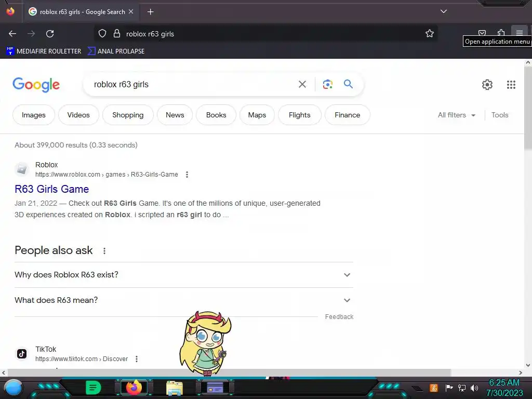
Task: Clear the search box with the X
Action: (x=302, y=84)
